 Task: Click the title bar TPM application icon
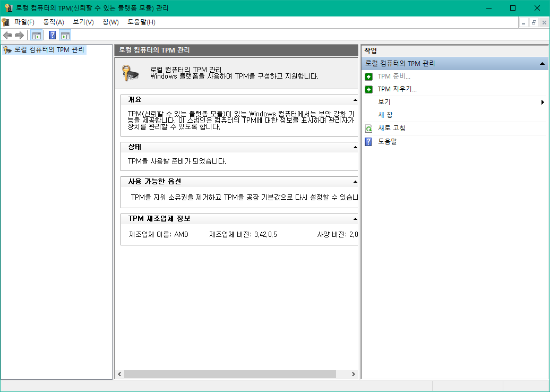point(9,8)
